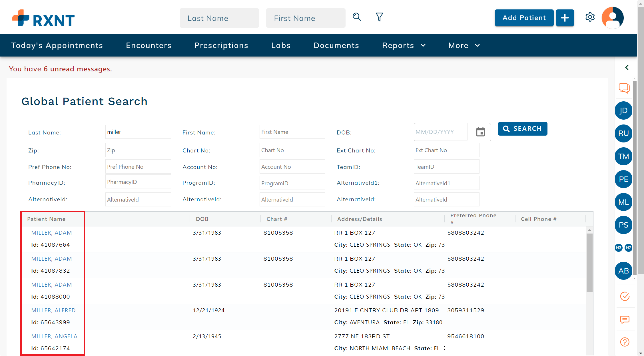Click the JD avatar in the sidebar
The height and width of the screenshot is (356, 644).
coord(623,110)
